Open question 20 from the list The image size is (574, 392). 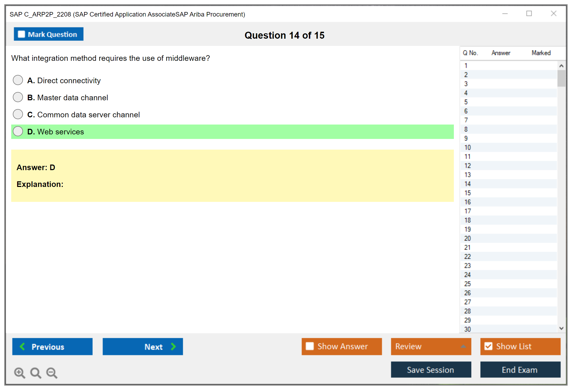[x=467, y=238]
